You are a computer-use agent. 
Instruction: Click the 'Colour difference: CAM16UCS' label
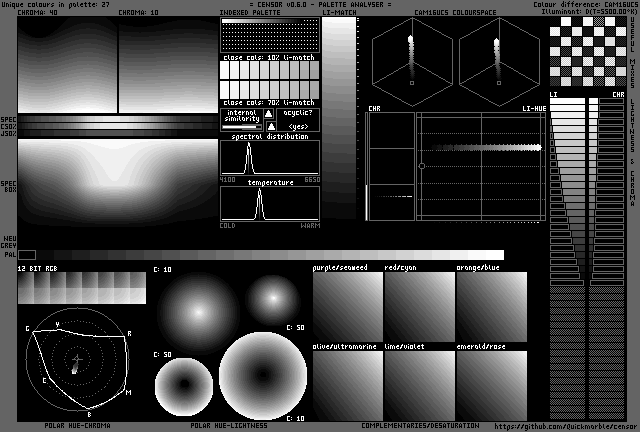click(x=585, y=4)
